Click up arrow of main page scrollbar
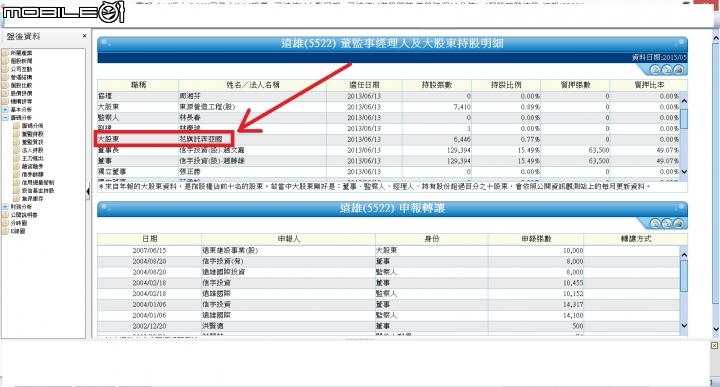720x387 pixels. (x=715, y=39)
